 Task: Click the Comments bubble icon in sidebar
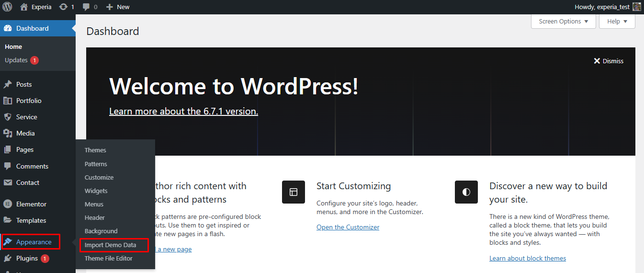8,166
